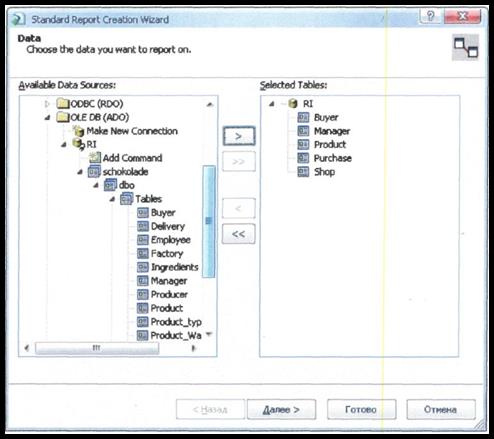Click the Buyer table icon in Available Data Sources
Image resolution: width=494 pixels, height=439 pixels.
coord(143,212)
